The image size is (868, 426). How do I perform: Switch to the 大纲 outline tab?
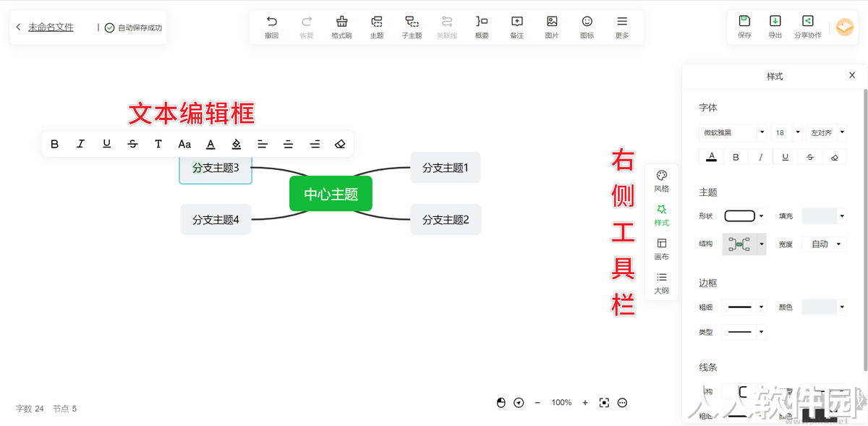[661, 284]
